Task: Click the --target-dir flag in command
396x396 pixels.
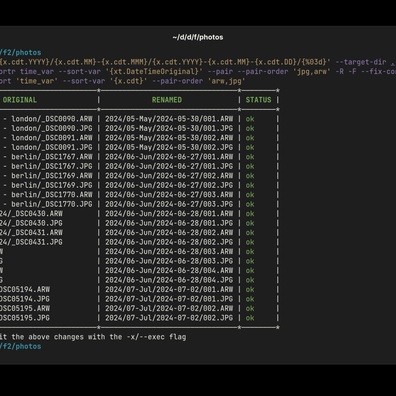Action: [361, 62]
